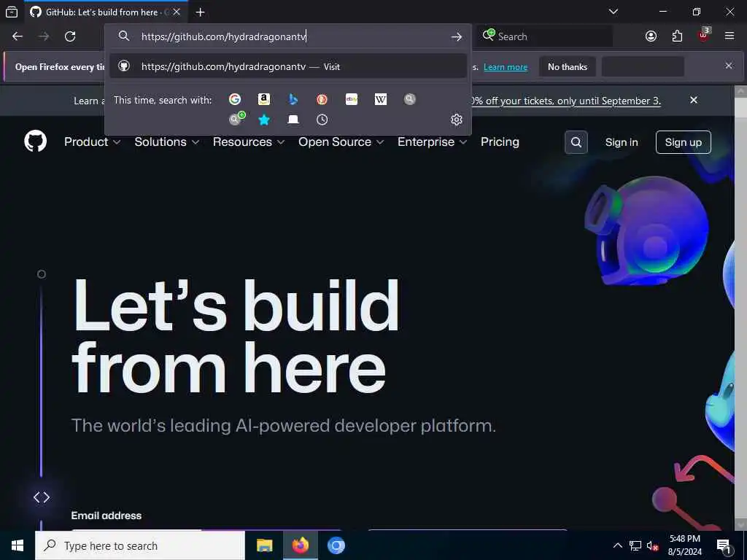Click the page vertical scrollbar
The height and width of the screenshot is (560, 747).
tap(740, 307)
